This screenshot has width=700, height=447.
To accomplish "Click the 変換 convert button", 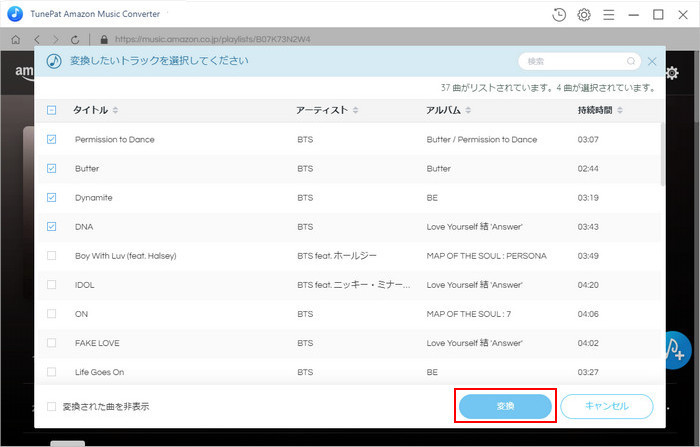I will tap(505, 406).
